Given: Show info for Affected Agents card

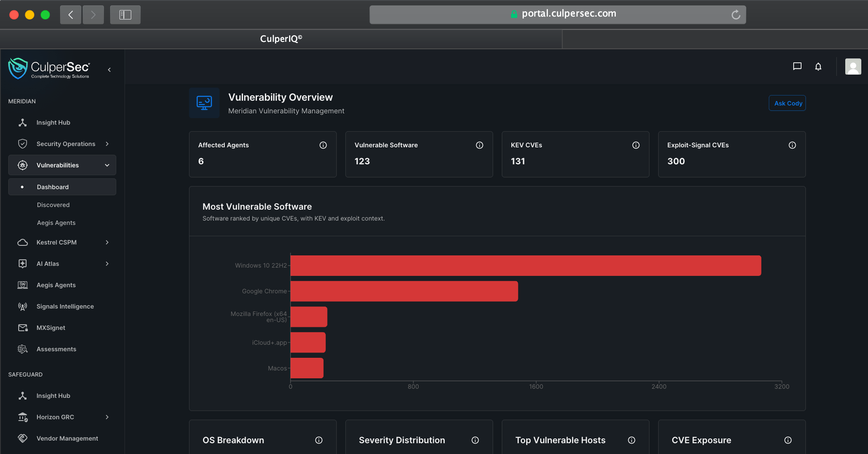Looking at the screenshot, I should pyautogui.click(x=323, y=145).
